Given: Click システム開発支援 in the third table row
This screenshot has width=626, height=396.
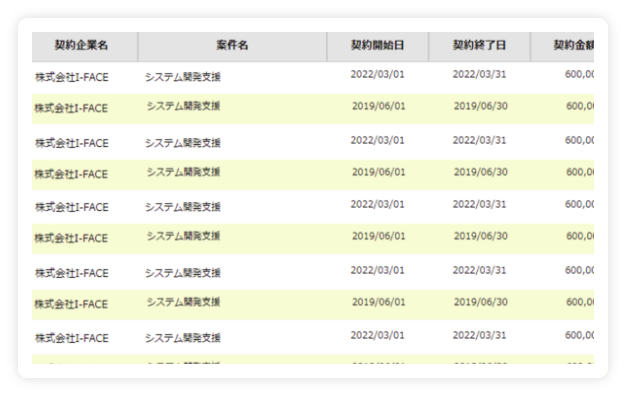Looking at the screenshot, I should point(183,143).
